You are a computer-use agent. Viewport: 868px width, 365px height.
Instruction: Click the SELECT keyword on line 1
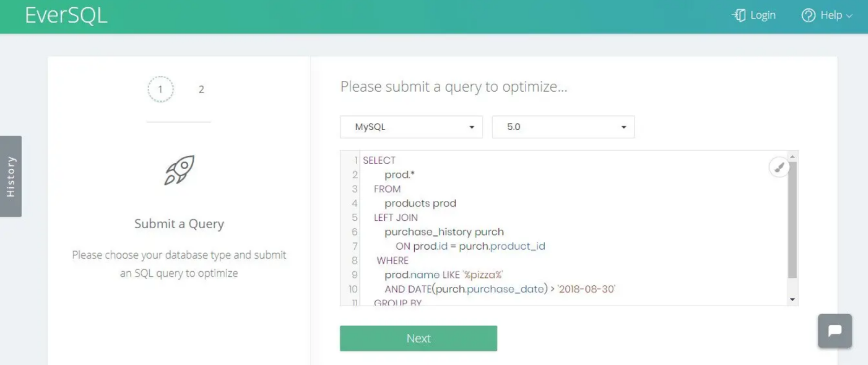point(380,160)
